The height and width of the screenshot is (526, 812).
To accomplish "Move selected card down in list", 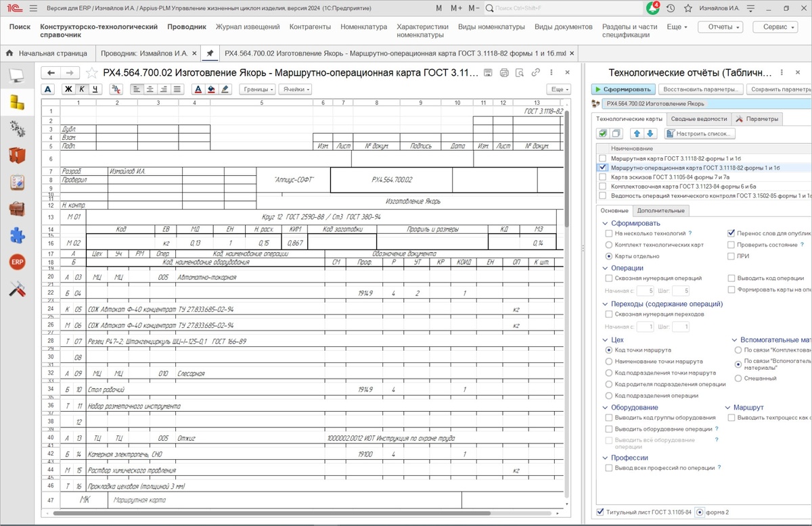I will coord(650,134).
